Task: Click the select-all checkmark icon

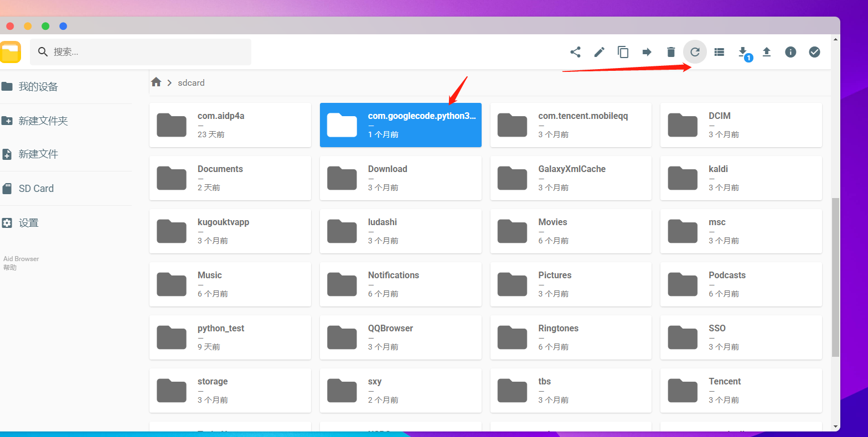Action: 814,52
